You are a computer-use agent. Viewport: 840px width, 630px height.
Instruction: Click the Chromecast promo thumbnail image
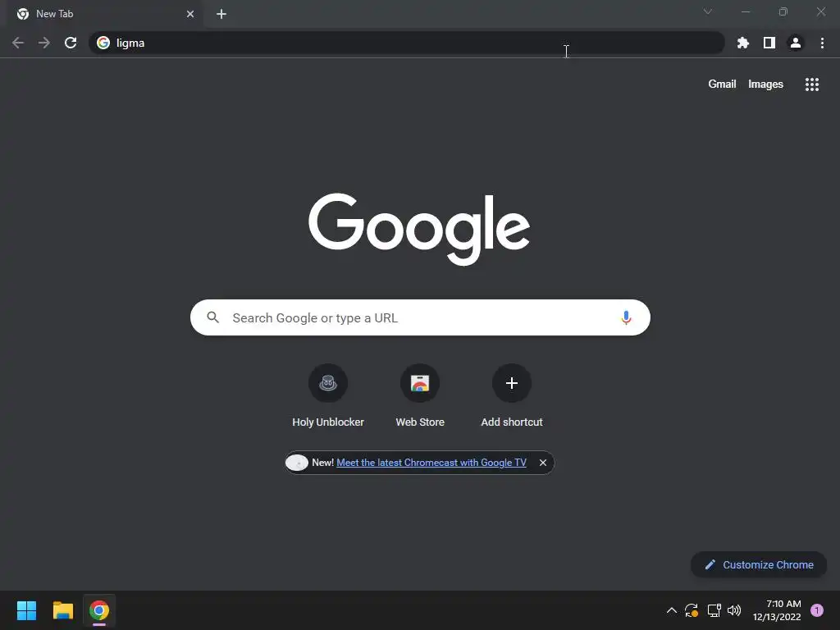click(x=297, y=463)
